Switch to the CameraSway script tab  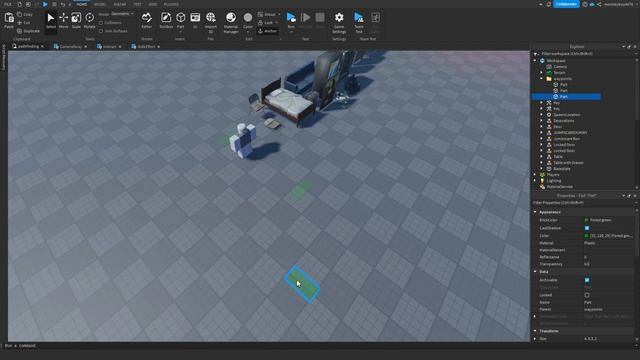[71, 47]
